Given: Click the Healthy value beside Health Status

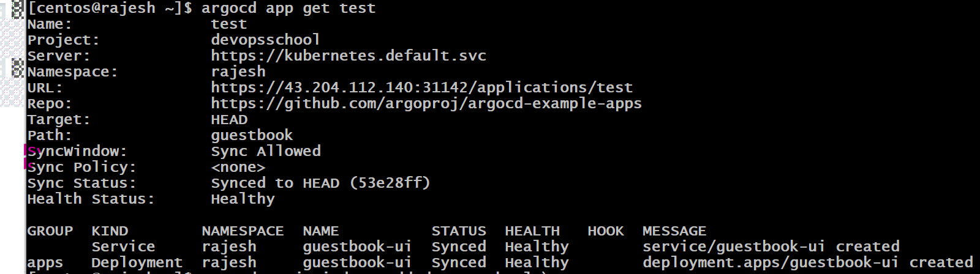Looking at the screenshot, I should pyautogui.click(x=243, y=199).
